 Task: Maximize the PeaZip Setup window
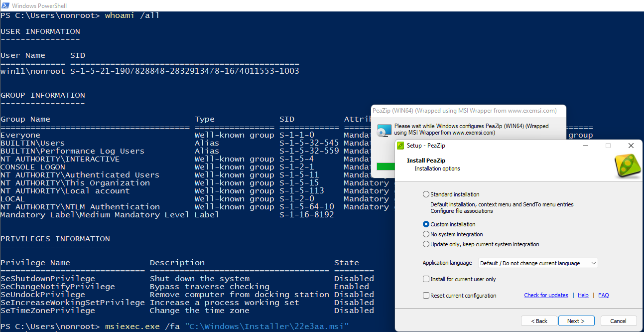pyautogui.click(x=608, y=146)
